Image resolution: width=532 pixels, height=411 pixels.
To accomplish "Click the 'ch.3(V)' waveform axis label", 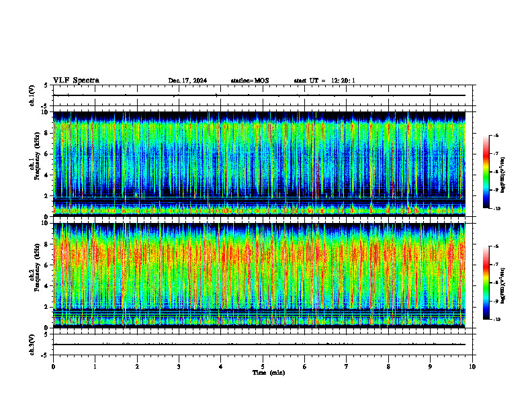I will point(32,345).
